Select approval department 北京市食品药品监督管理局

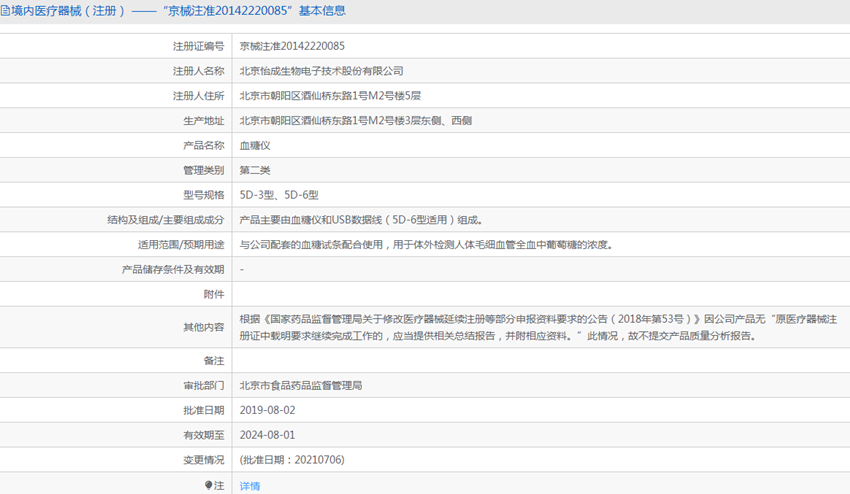[301, 386]
